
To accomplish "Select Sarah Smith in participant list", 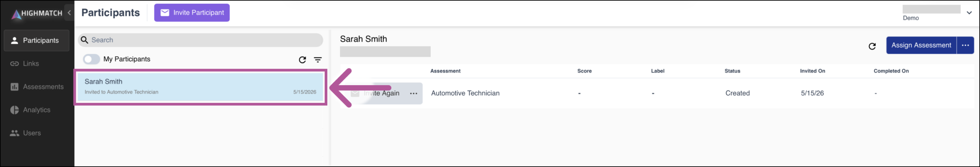I will tap(200, 87).
